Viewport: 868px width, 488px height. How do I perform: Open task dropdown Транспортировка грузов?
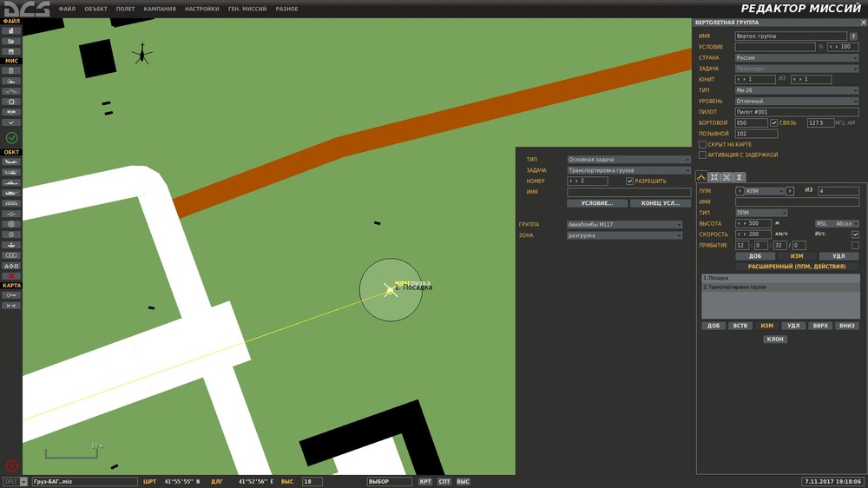pos(628,170)
